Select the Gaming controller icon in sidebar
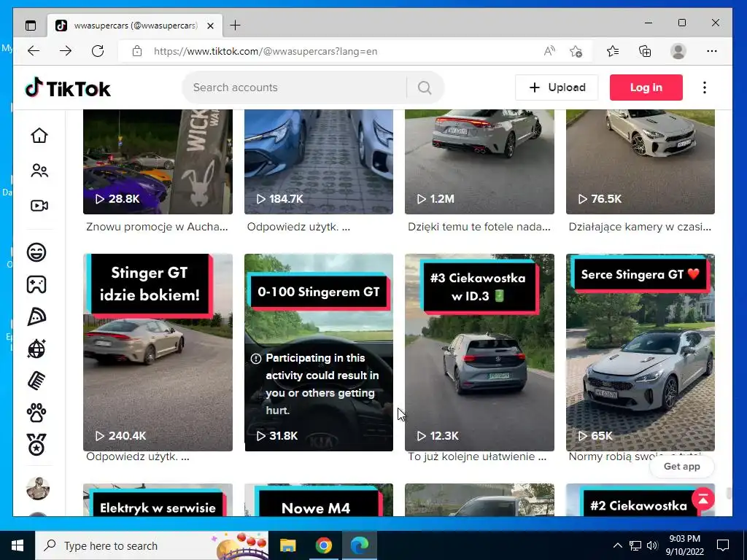Image resolution: width=747 pixels, height=560 pixels. [36, 284]
